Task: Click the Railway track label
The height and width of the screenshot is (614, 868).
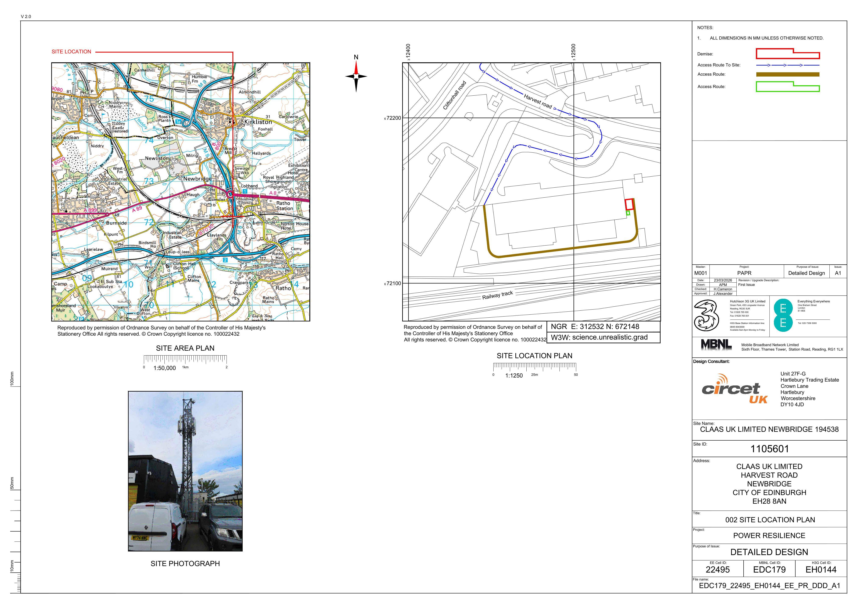Action: (x=498, y=295)
